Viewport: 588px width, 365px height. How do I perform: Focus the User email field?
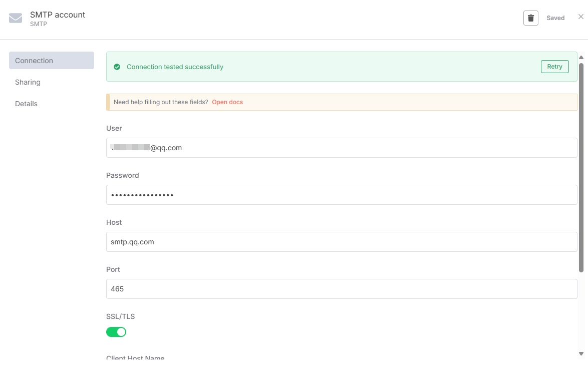click(x=342, y=148)
